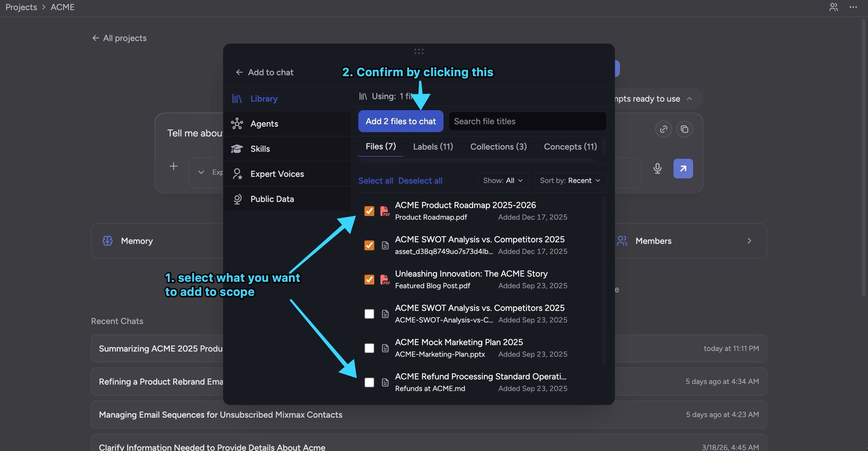Screen dimensions: 868x451
Task: Open the three-dot more options menu
Action: (853, 7)
